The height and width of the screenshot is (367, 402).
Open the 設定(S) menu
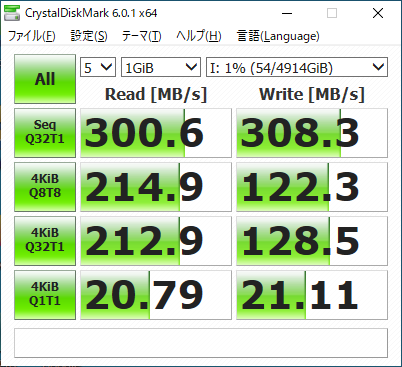(89, 36)
